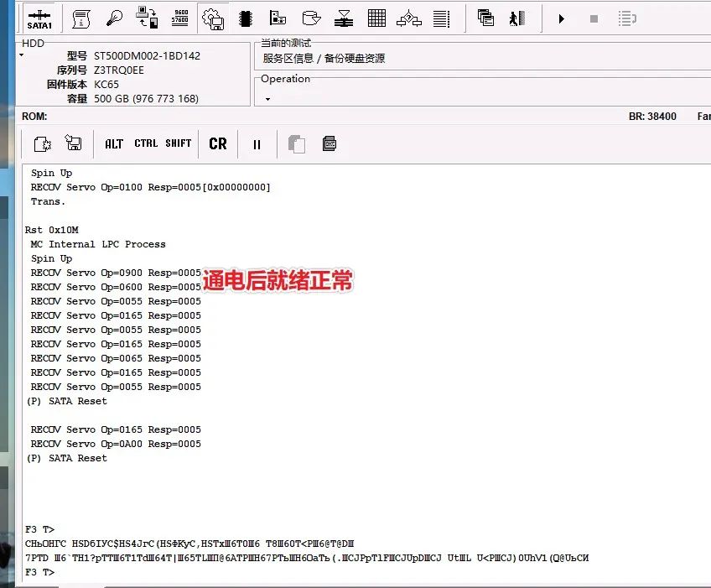
Task: Click the gear with floppy disk icon
Action: pyautogui.click(x=213, y=19)
